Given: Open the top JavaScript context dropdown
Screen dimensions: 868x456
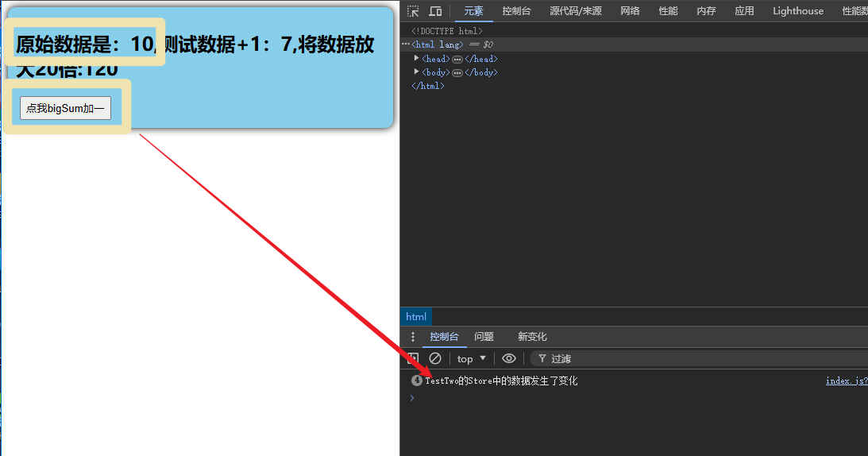Looking at the screenshot, I should pos(471,358).
